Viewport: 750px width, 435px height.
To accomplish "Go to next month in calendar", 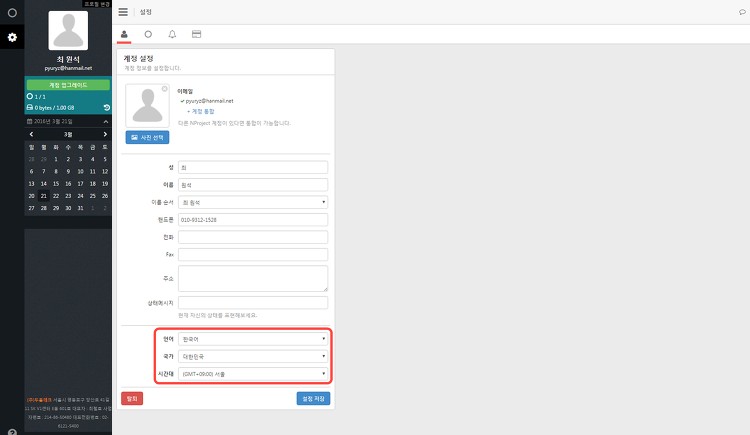I will point(105,134).
